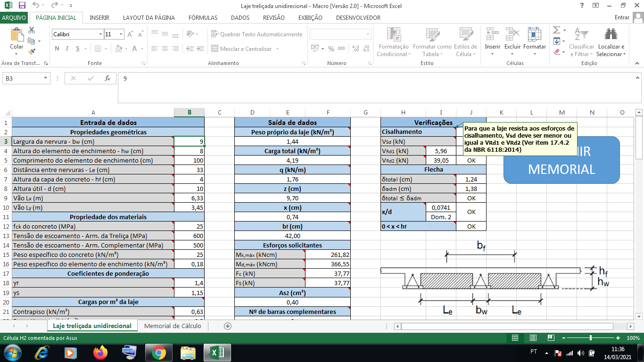This screenshot has width=644, height=362.
Task: Toggle Bold (N) formatting
Action: [x=57, y=49]
